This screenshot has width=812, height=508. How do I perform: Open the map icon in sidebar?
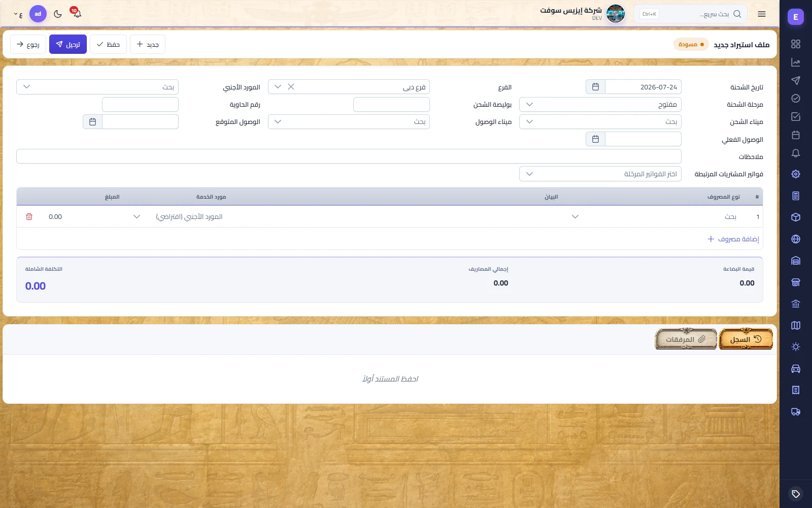click(795, 325)
